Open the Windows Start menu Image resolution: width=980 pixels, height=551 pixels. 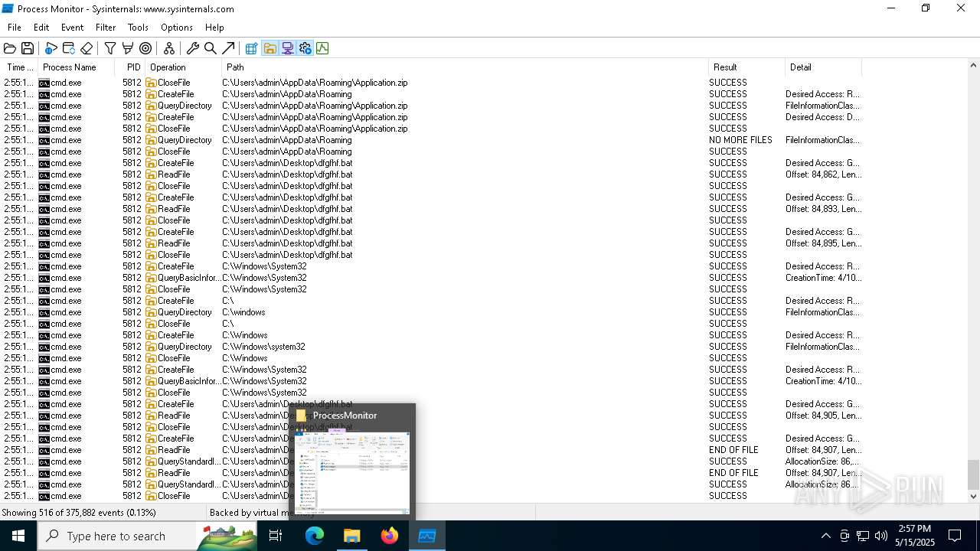pyautogui.click(x=18, y=536)
